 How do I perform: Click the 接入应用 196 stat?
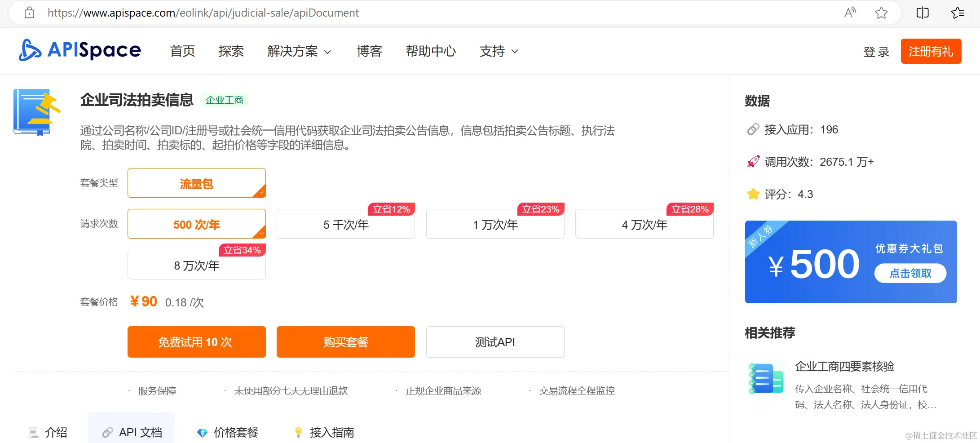(801, 129)
